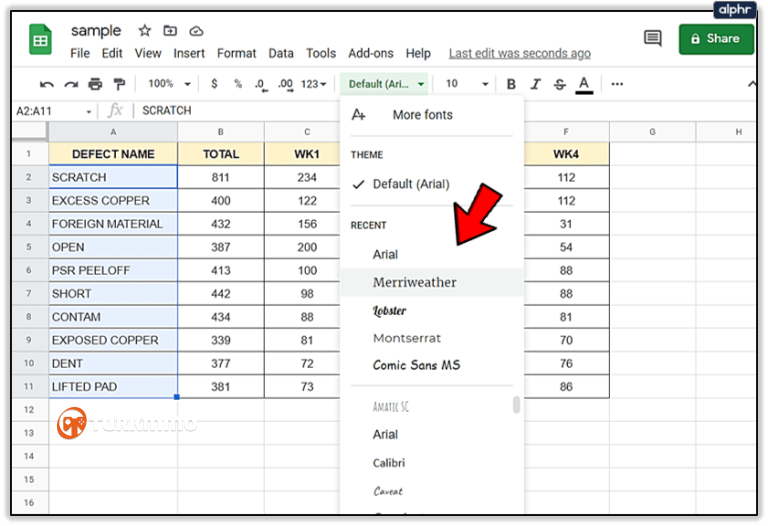
Task: Activate the paint format roller icon
Action: [x=120, y=84]
